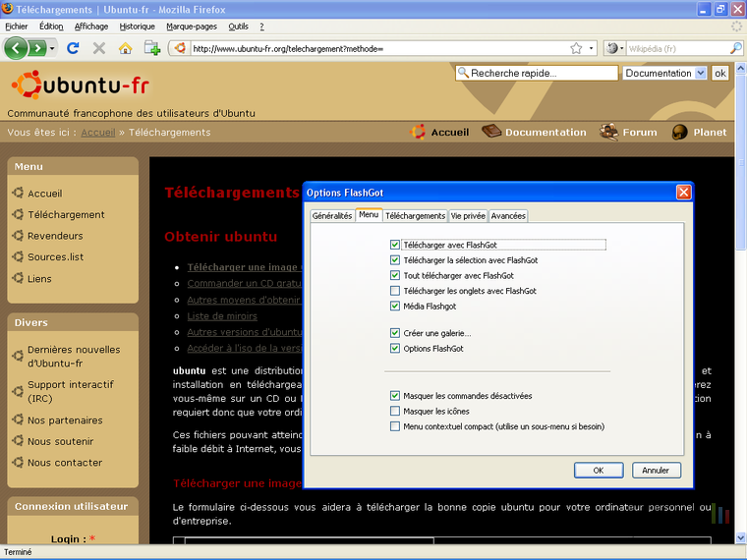This screenshot has width=747, height=560.
Task: Open Téléchargement link in side Menu
Action: pos(66,214)
